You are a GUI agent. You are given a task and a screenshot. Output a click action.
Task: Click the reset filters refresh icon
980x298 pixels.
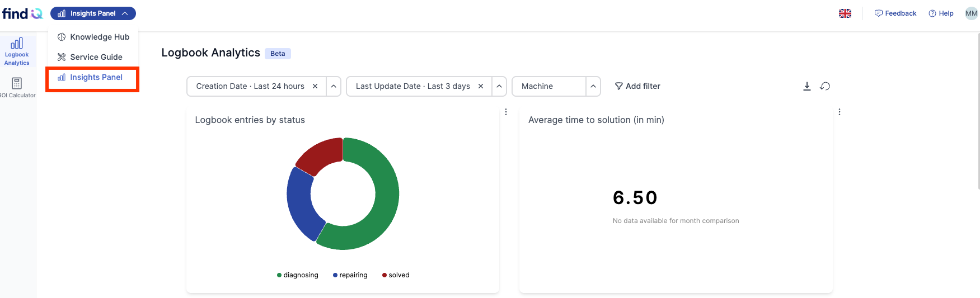(825, 86)
